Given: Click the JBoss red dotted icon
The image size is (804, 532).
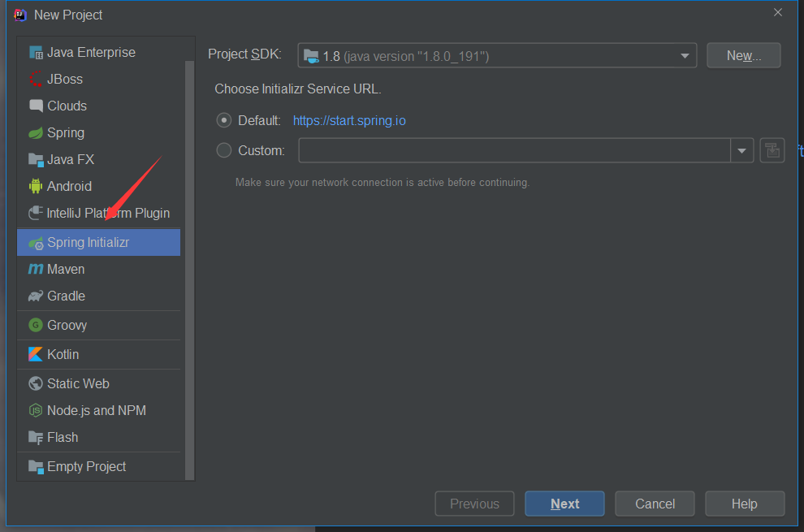Looking at the screenshot, I should [x=36, y=80].
